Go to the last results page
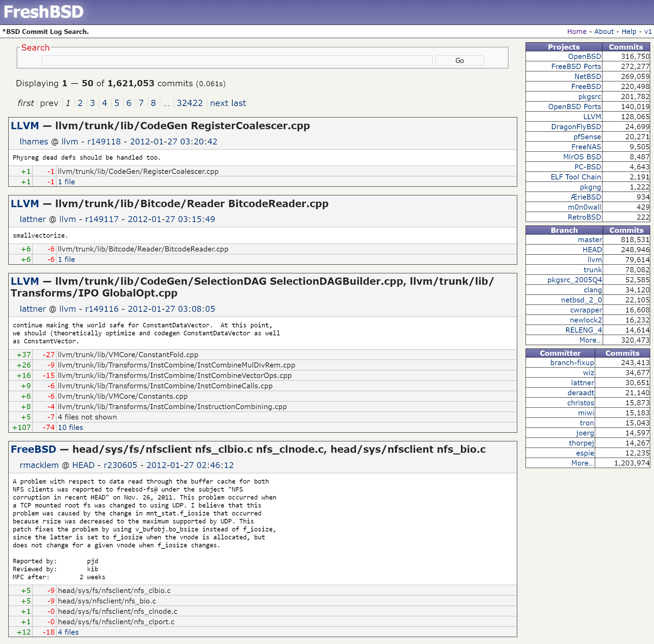 (239, 103)
